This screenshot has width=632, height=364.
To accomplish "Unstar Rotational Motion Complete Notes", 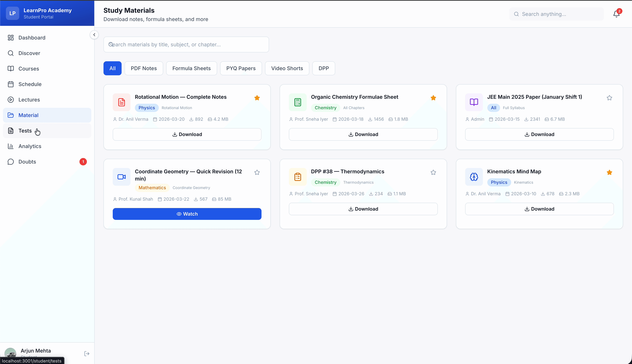I will pos(257,98).
